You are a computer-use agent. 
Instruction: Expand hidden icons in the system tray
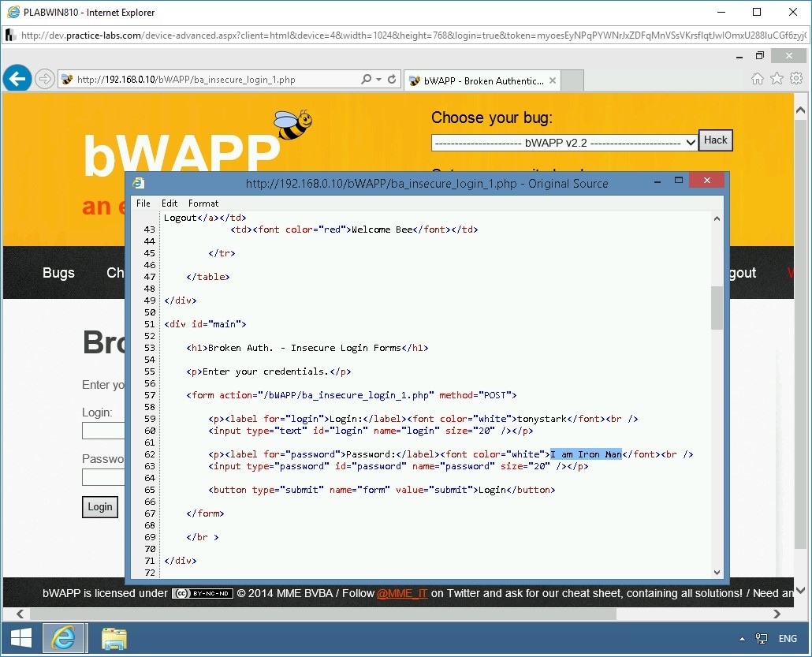click(x=741, y=638)
